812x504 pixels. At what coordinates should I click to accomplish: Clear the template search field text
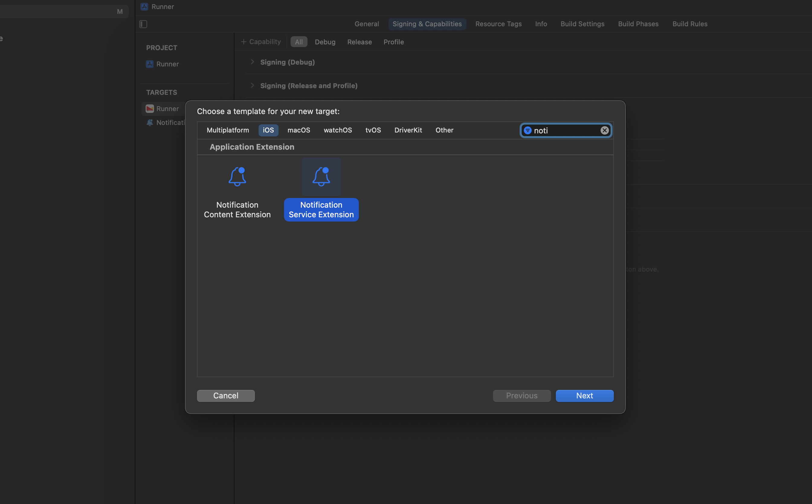pyautogui.click(x=604, y=130)
